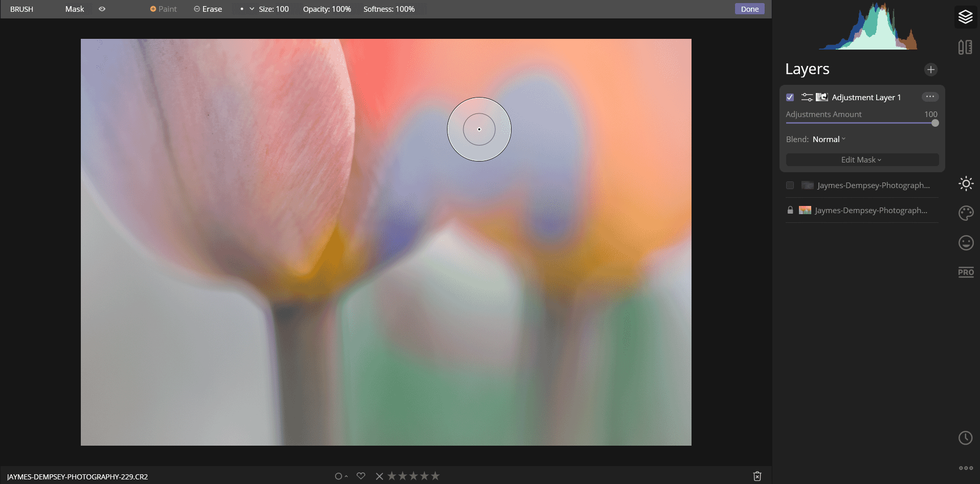Enable the Jaymes-Dempsey image layer checkbox
Image resolution: width=980 pixels, height=484 pixels.
(790, 185)
